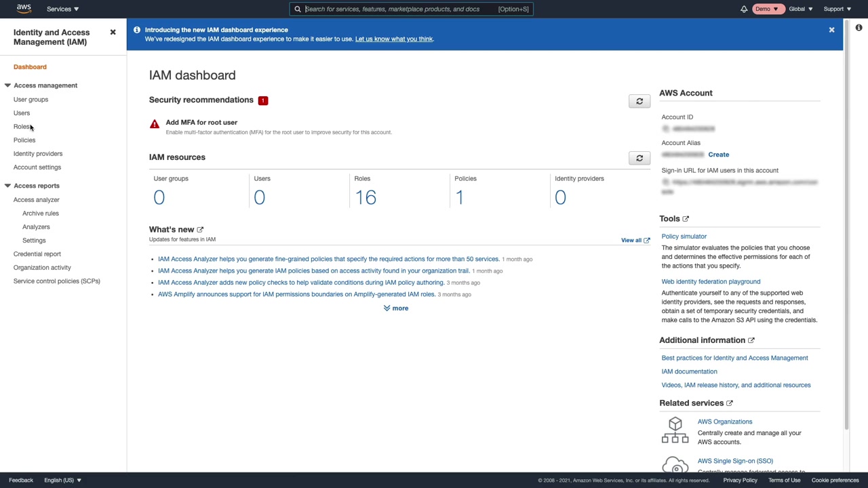868x488 pixels.
Task: Open Roles in the sidebar
Action: (x=22, y=127)
